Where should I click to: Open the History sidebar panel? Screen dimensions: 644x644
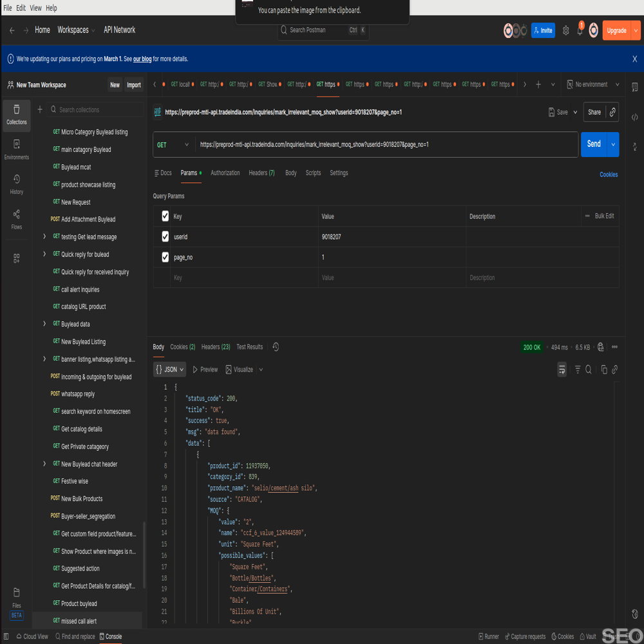coord(17,184)
